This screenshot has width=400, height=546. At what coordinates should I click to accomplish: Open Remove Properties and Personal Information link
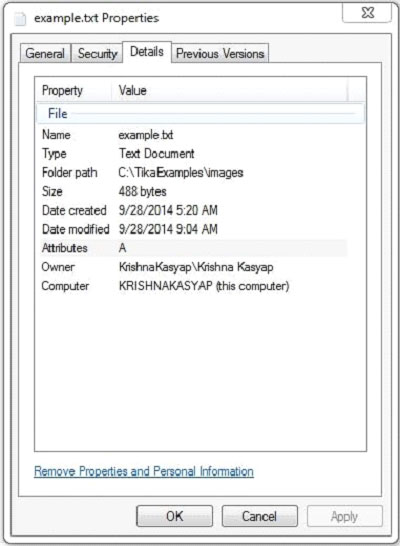pyautogui.click(x=144, y=471)
